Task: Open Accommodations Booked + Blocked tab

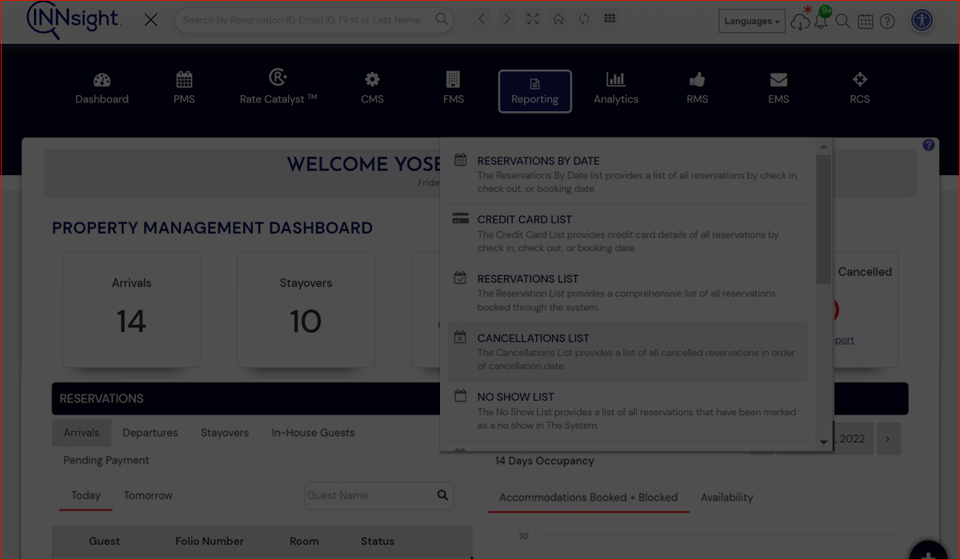Action: [588, 498]
